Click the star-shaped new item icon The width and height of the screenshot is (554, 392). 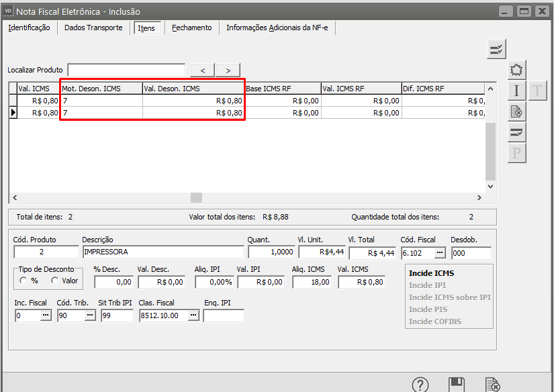click(x=516, y=70)
